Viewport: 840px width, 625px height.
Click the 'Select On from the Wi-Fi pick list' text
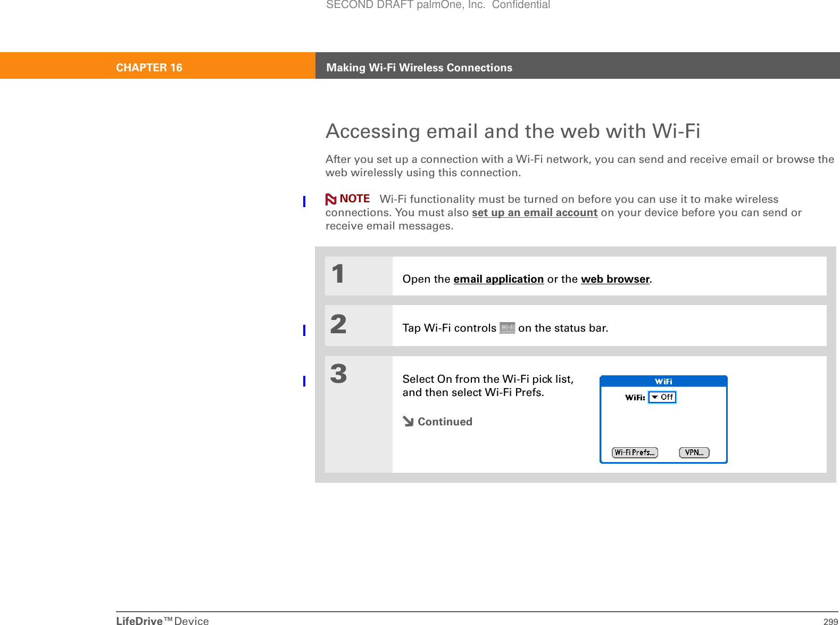(488, 379)
